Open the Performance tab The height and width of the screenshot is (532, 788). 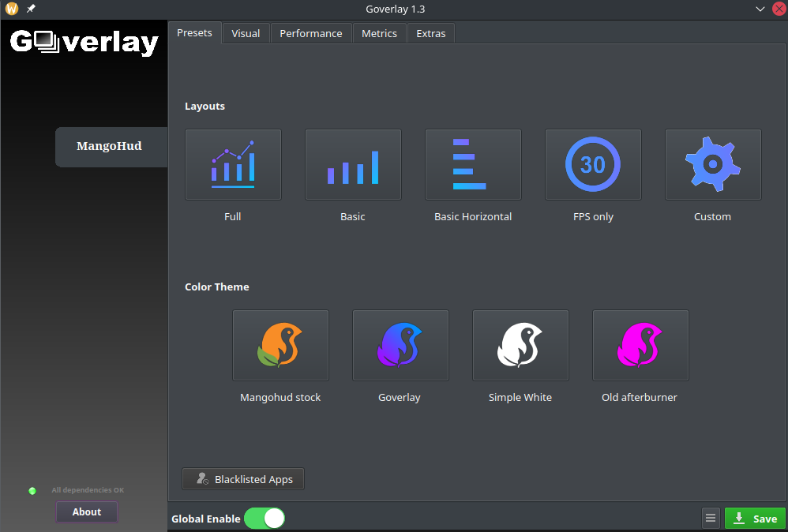tap(311, 33)
